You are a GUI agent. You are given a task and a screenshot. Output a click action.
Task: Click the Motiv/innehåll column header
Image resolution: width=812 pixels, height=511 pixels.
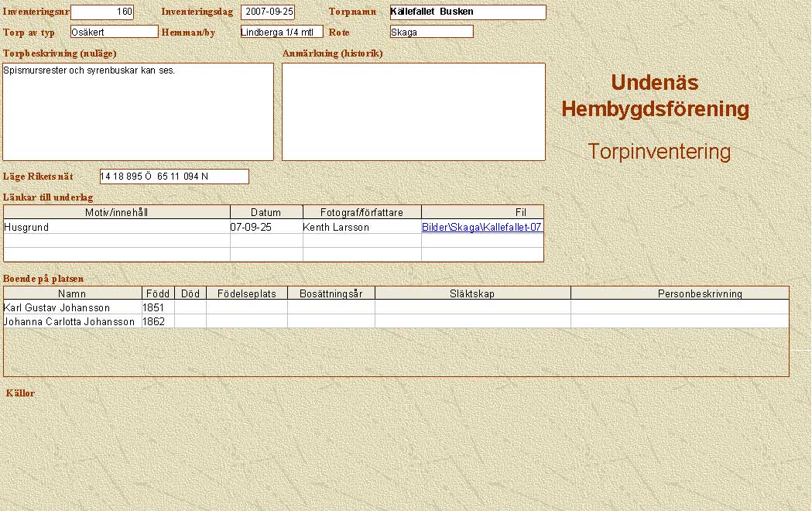click(117, 212)
